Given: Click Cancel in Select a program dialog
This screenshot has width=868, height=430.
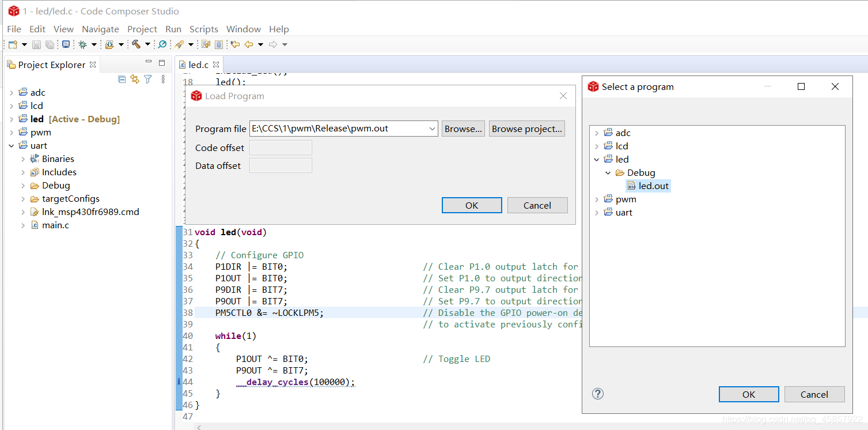Looking at the screenshot, I should click(814, 394).
